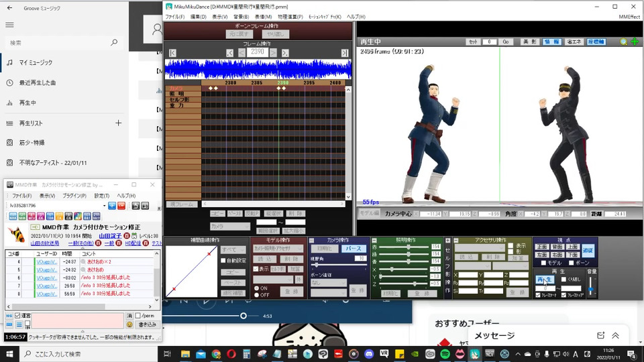
Task: Step back one frame with the left arrow
Action: [x=242, y=53]
